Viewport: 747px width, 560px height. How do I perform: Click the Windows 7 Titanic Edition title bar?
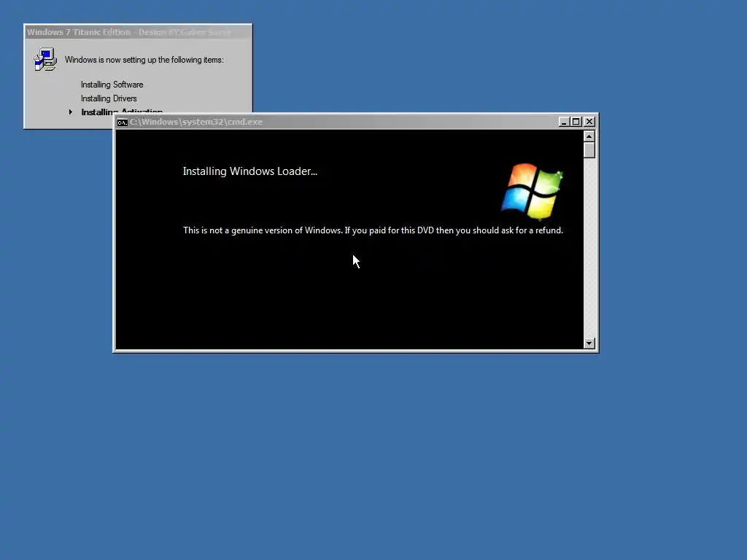[138, 32]
